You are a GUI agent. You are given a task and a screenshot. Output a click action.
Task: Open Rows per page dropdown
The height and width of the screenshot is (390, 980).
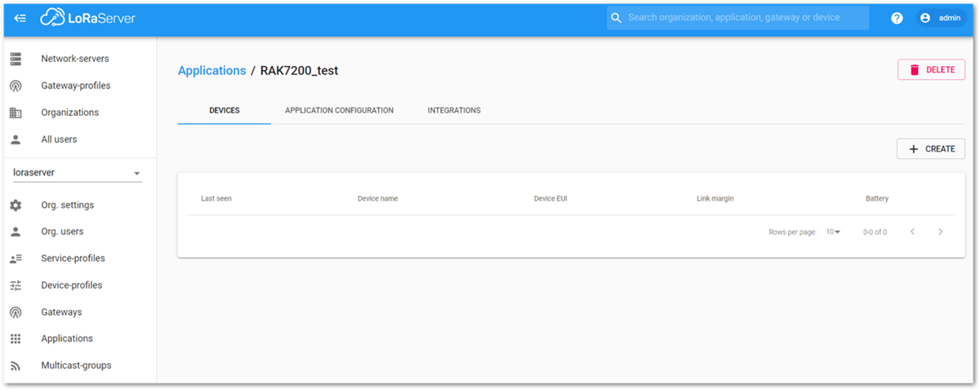833,233
